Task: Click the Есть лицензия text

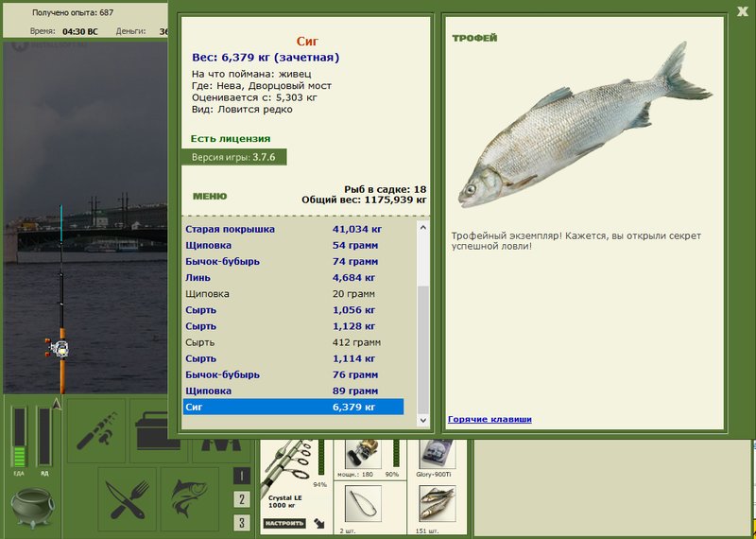Action: point(231,139)
